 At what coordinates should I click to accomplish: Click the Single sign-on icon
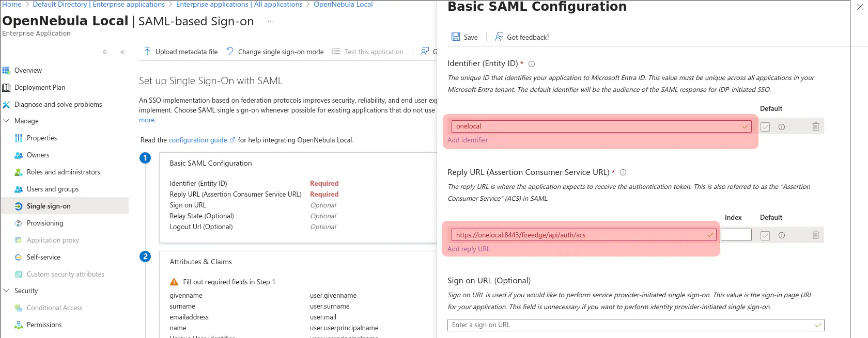[19, 206]
